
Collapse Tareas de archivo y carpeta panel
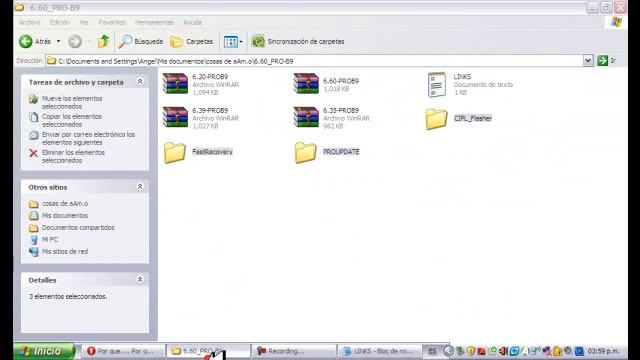(x=140, y=82)
